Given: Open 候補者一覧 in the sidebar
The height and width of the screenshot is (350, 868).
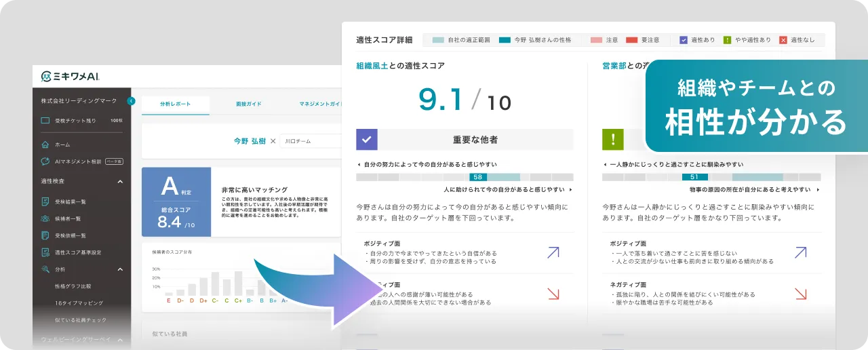Looking at the screenshot, I should 68,218.
